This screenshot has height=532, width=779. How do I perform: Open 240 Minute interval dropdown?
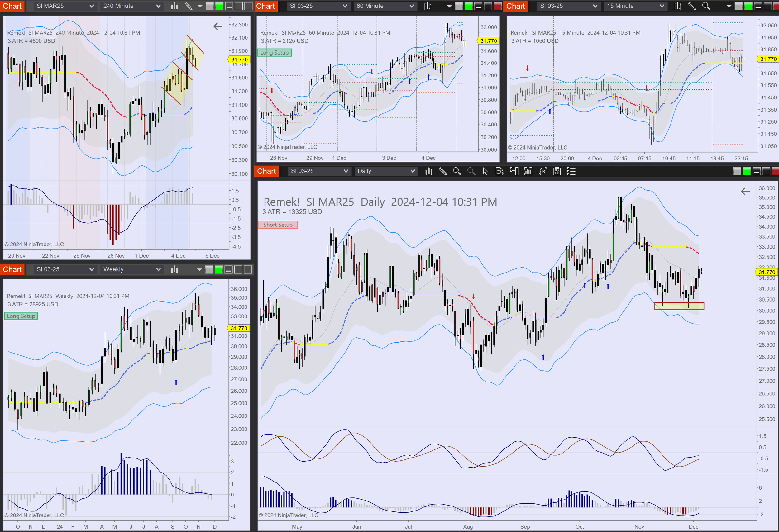pos(131,6)
